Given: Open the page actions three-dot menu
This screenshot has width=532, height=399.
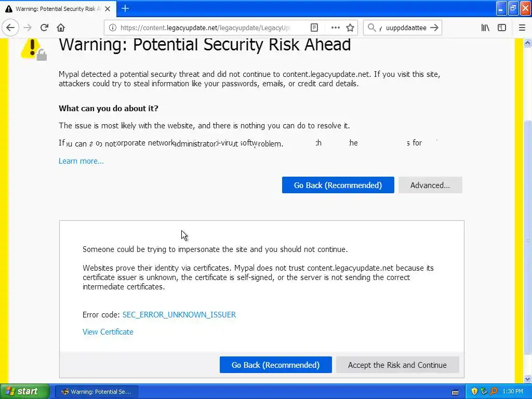Looking at the screenshot, I should [x=335, y=28].
